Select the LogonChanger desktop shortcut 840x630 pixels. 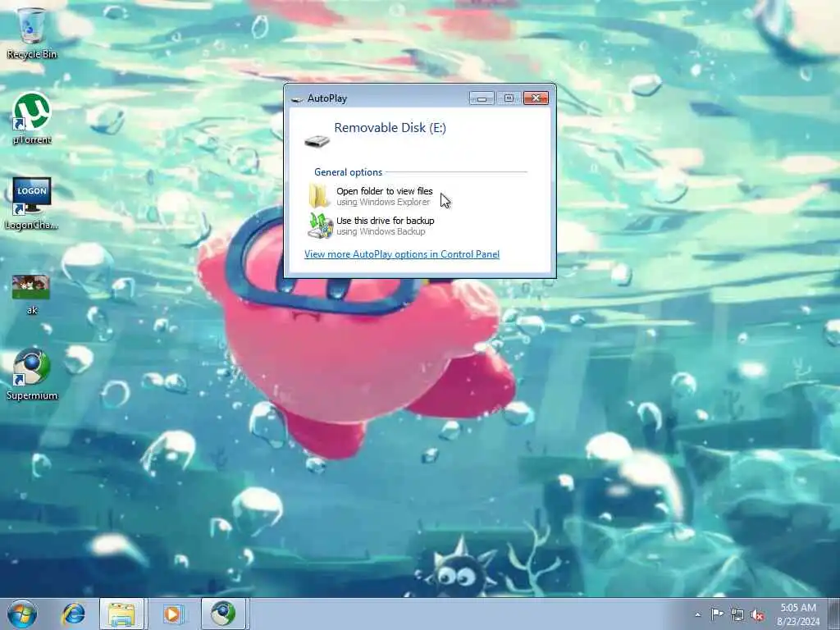click(32, 203)
